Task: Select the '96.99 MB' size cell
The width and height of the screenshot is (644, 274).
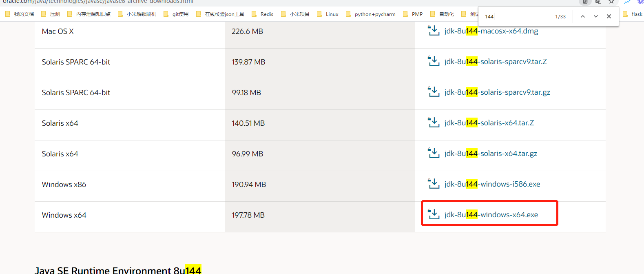Action: [x=320, y=156]
